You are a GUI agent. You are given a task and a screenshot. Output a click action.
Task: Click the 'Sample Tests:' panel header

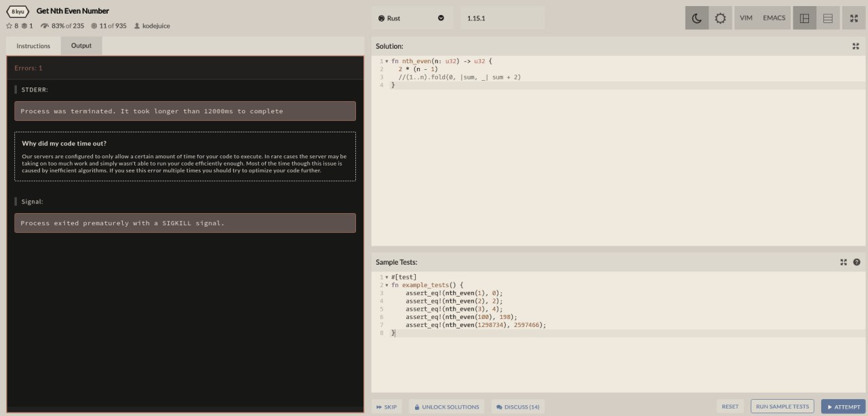(397, 262)
